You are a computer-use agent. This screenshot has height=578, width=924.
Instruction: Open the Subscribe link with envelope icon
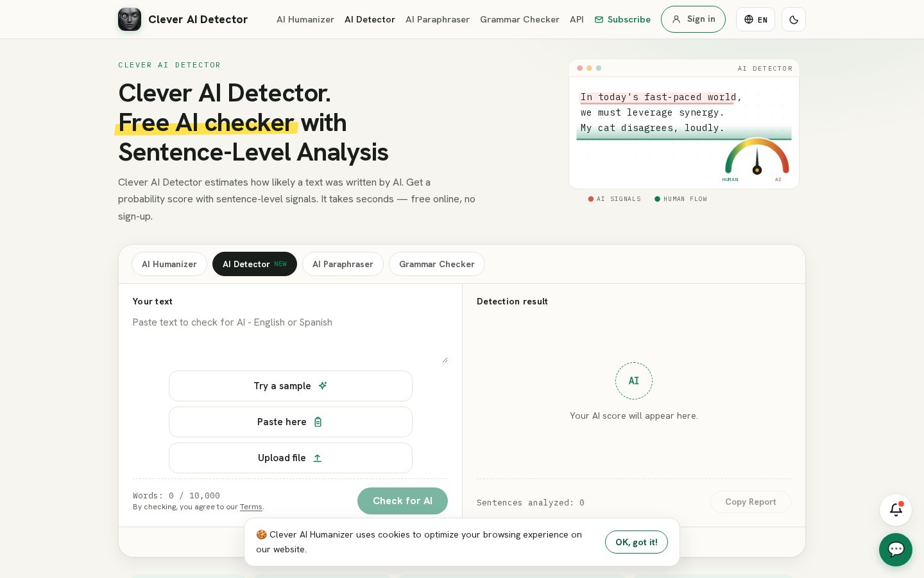622,19
